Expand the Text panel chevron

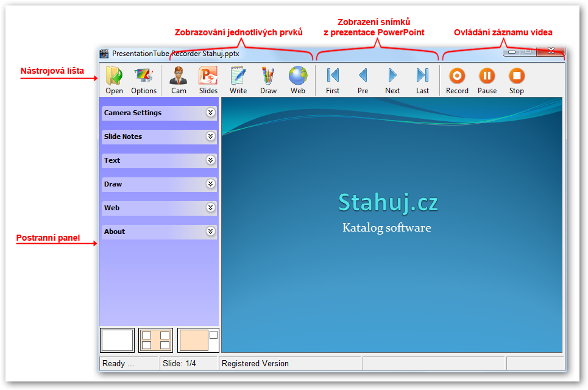(211, 160)
